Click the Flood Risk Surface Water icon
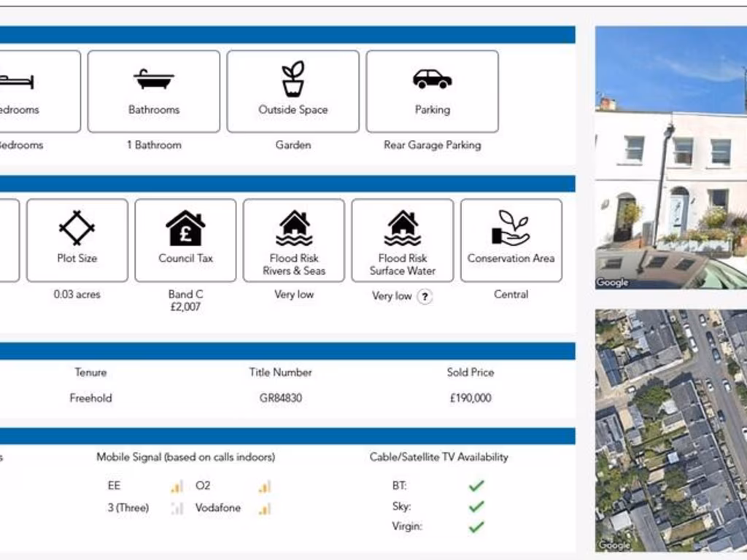 [402, 228]
